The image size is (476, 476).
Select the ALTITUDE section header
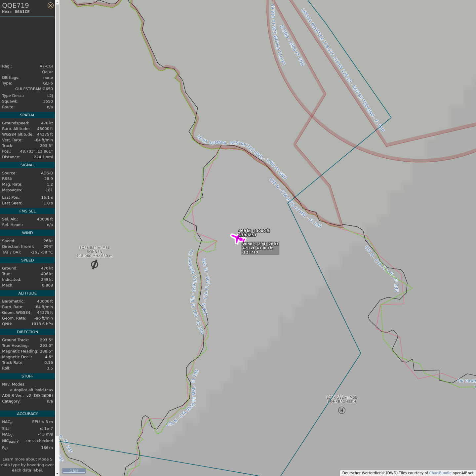(27, 293)
